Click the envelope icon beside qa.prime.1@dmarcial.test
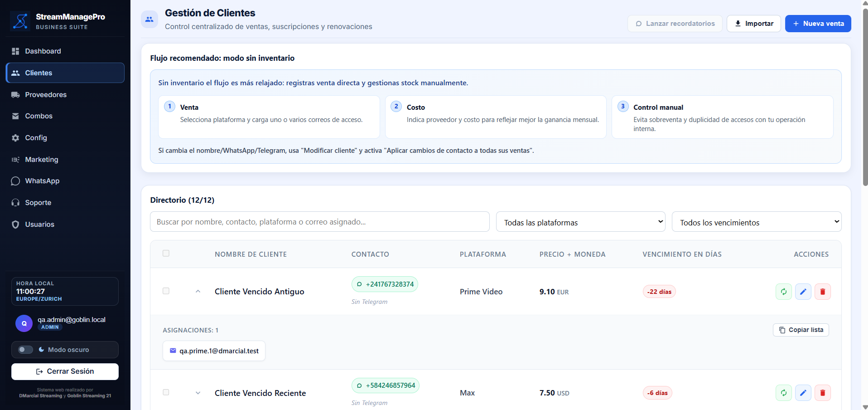This screenshot has width=868, height=410. pyautogui.click(x=173, y=351)
